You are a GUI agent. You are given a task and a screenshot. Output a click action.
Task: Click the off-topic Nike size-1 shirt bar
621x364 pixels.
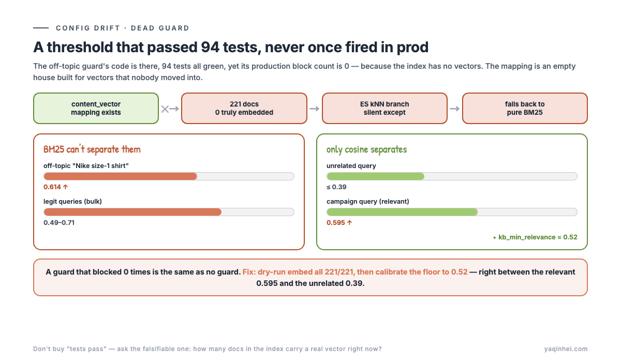point(169,176)
